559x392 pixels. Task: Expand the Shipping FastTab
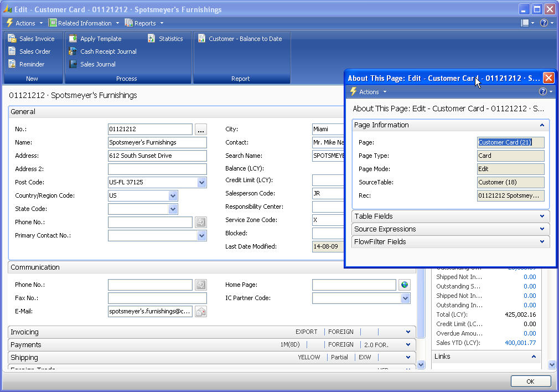tap(408, 357)
